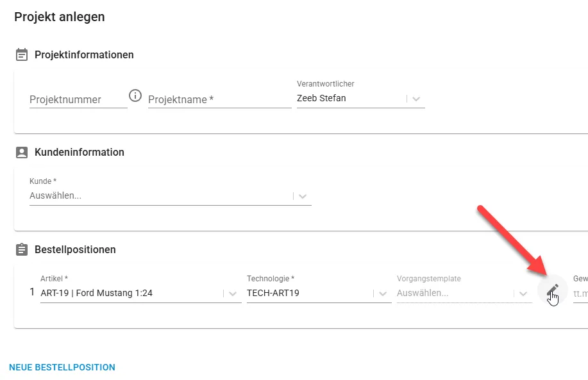Click NEUE BESTELLPOSITION link
The height and width of the screenshot is (380, 588).
[62, 367]
